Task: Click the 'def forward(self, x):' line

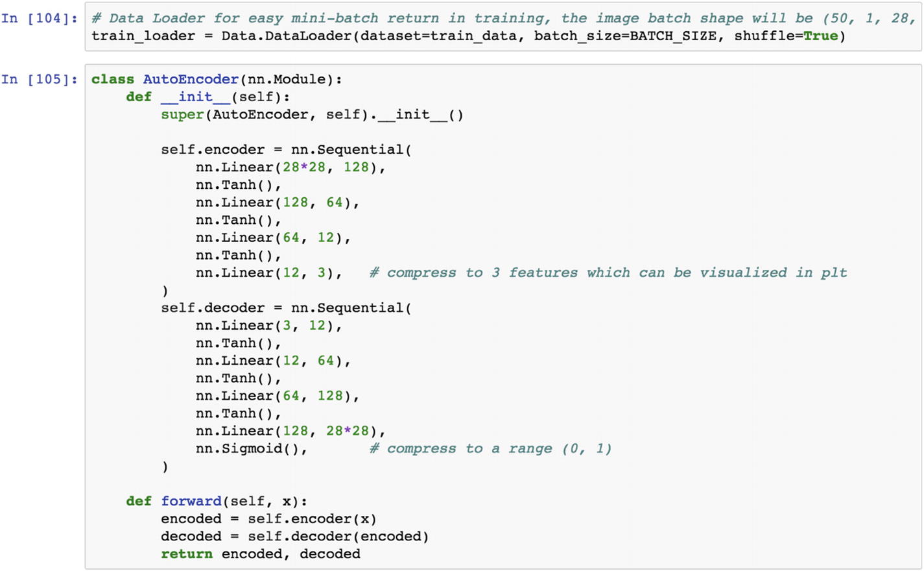Action: pyautogui.click(x=217, y=502)
